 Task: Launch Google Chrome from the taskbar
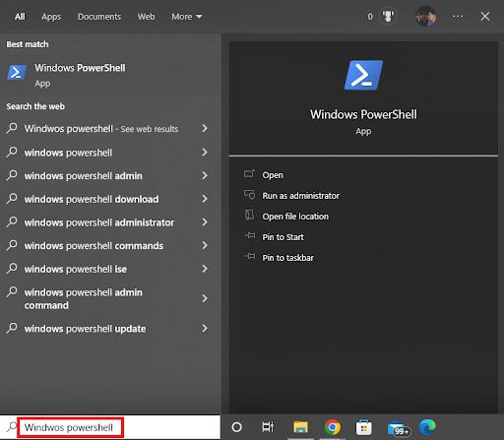[332, 427]
